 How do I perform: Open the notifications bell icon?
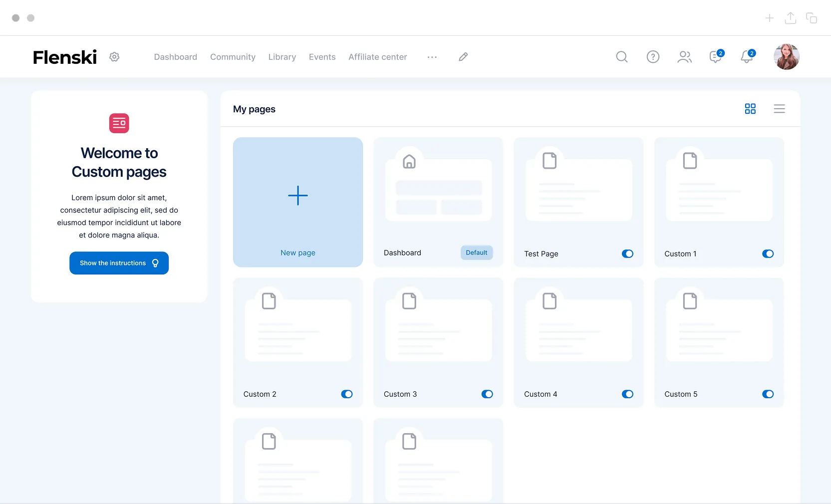coord(747,57)
